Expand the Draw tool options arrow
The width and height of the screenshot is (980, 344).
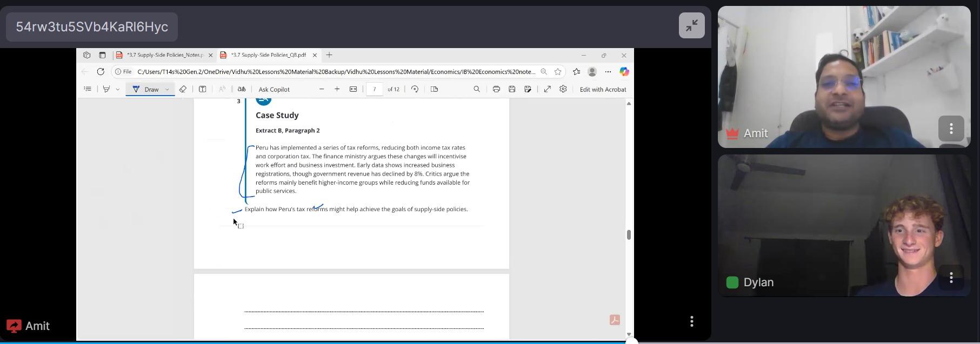(x=168, y=89)
